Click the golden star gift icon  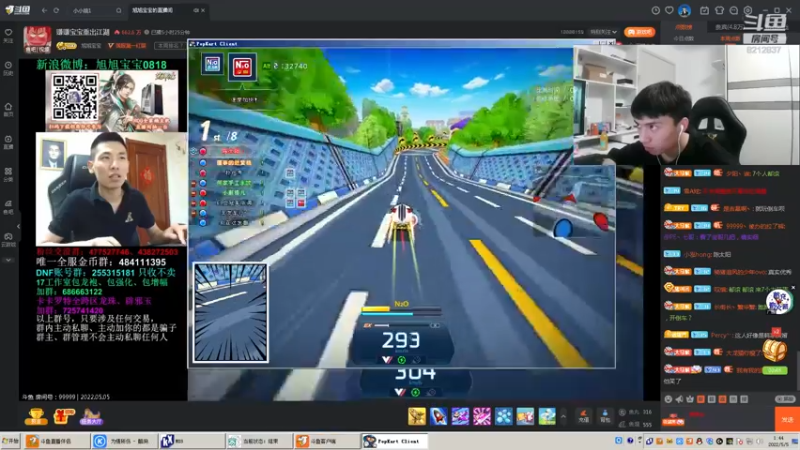[417, 416]
